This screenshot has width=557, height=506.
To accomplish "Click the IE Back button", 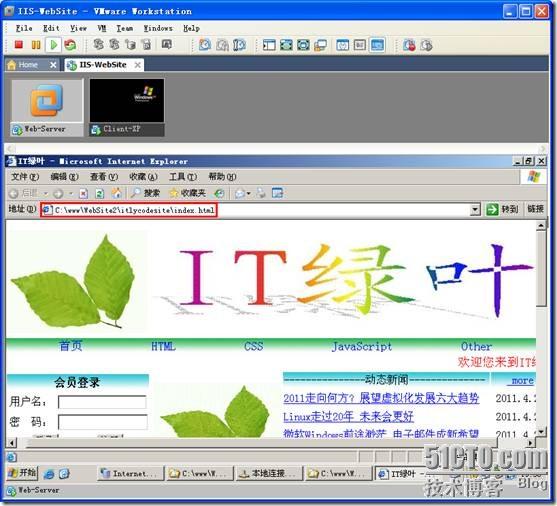I will coord(24,193).
